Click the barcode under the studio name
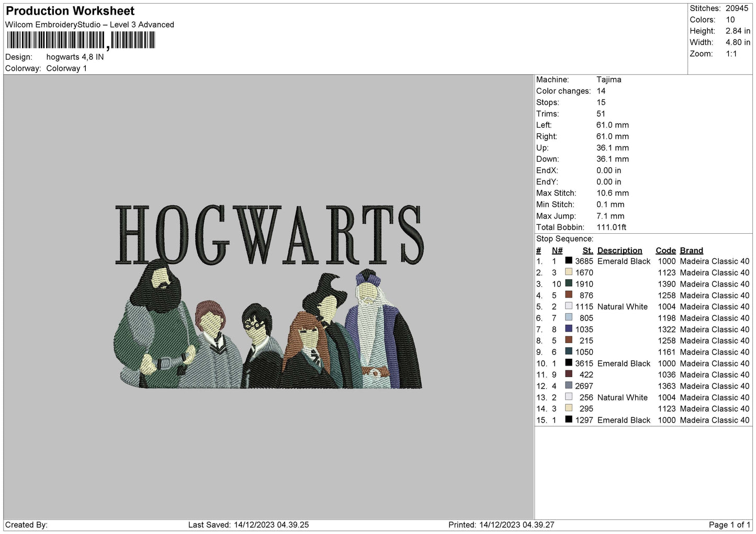This screenshot has width=756, height=534. tap(81, 40)
